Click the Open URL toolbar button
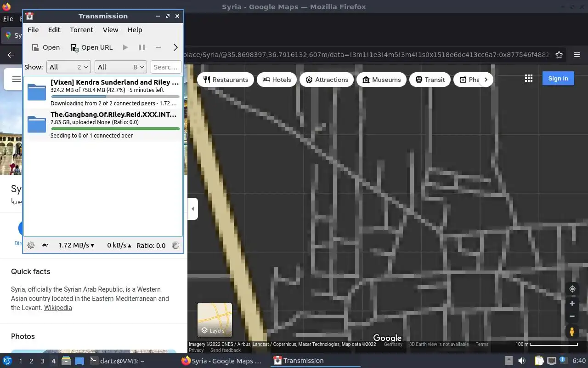588x368 pixels. point(91,47)
